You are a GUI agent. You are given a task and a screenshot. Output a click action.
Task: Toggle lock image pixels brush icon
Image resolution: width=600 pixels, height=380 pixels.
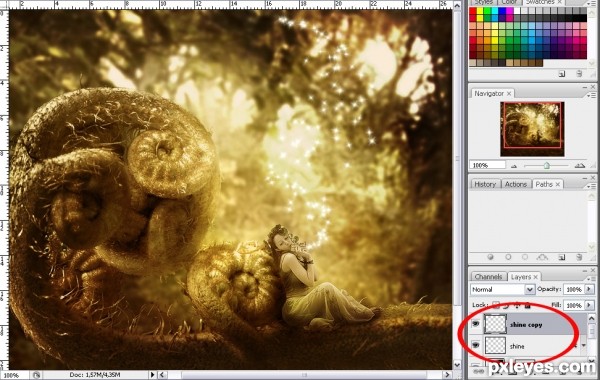click(507, 305)
